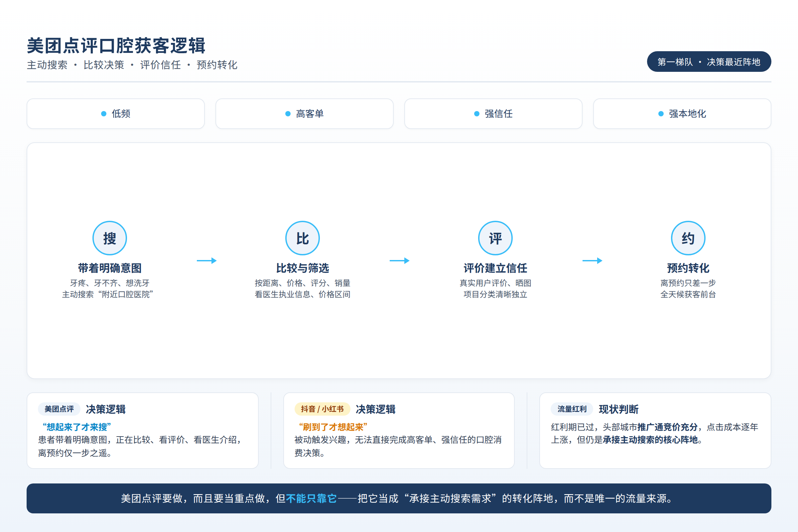Click highlighted text 不能只靠它 in footer
The width and height of the screenshot is (798, 532).
pos(312,498)
